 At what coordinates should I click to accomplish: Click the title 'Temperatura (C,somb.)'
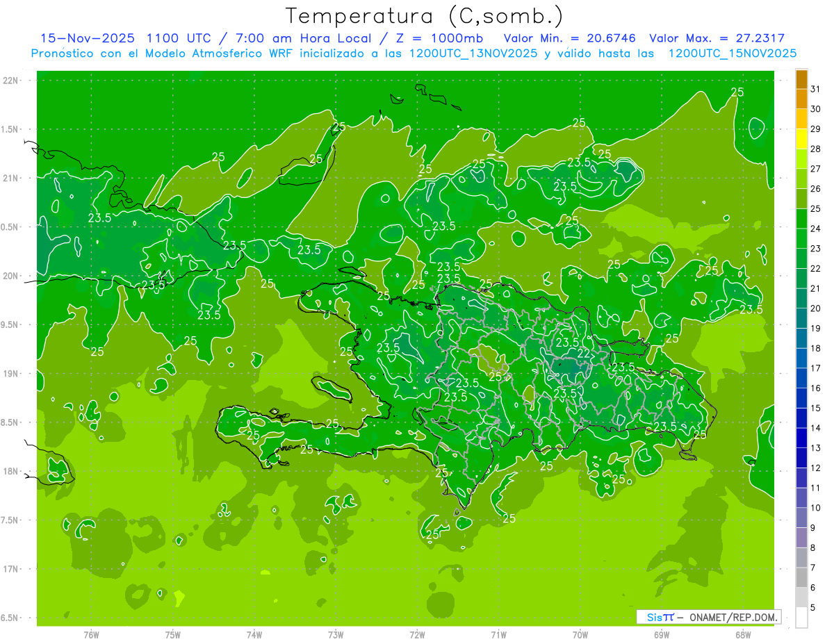point(425,16)
